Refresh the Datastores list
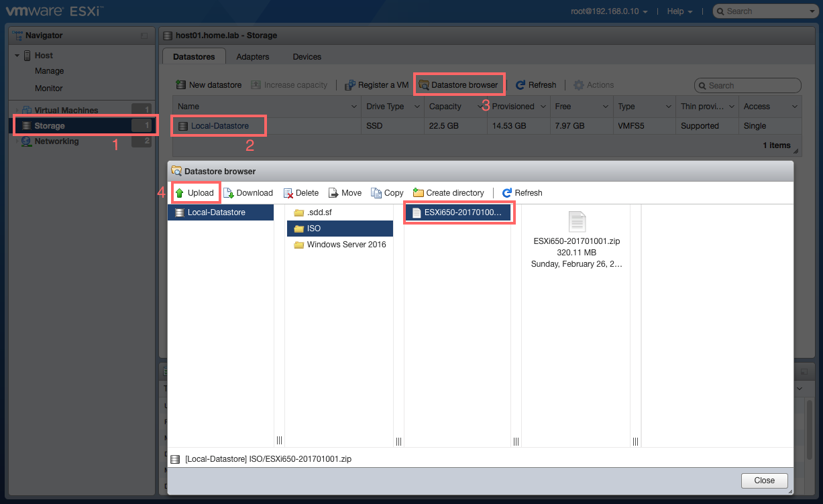 [536, 84]
